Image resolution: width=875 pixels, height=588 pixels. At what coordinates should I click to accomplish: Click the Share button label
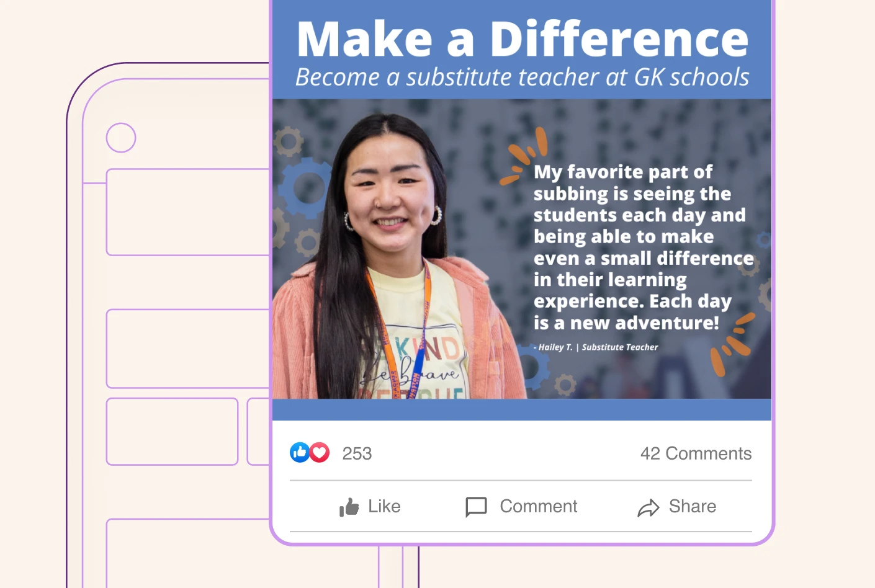[693, 506]
